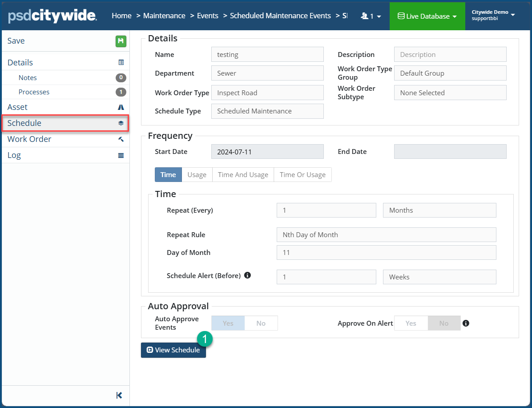Open Work Order Type Group dropdown
Screen dimensions: 532x408
(450, 73)
